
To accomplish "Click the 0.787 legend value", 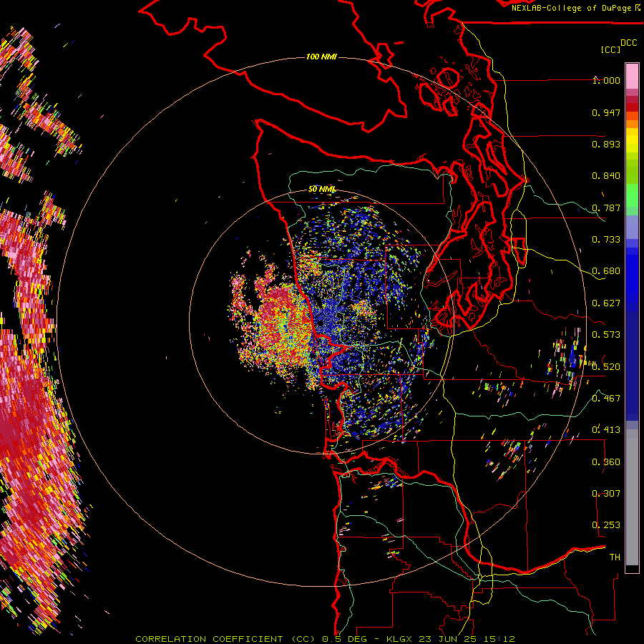I will pos(606,208).
